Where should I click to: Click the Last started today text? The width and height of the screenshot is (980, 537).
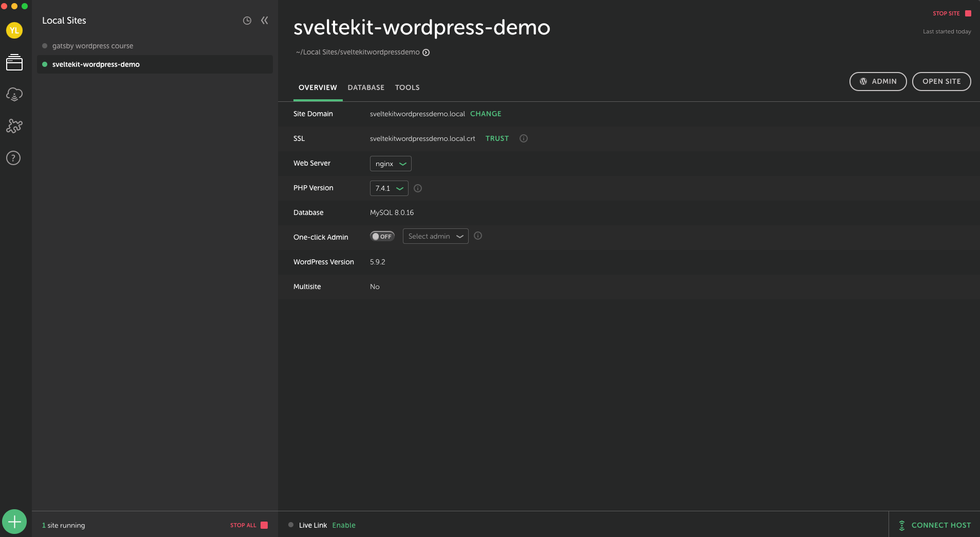[x=947, y=31]
